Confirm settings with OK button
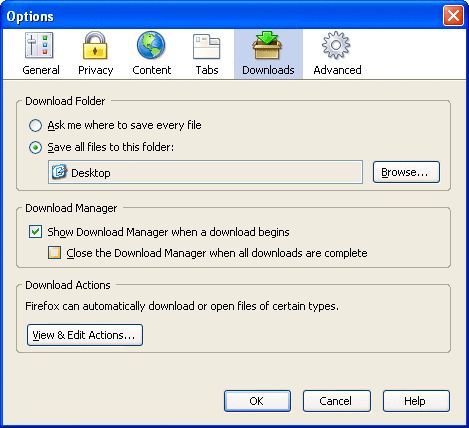 [257, 401]
